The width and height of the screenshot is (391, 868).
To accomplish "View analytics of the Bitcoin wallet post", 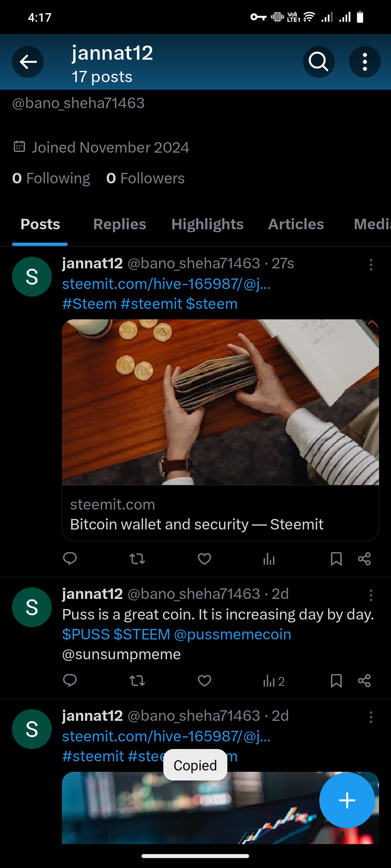I will 269,559.
